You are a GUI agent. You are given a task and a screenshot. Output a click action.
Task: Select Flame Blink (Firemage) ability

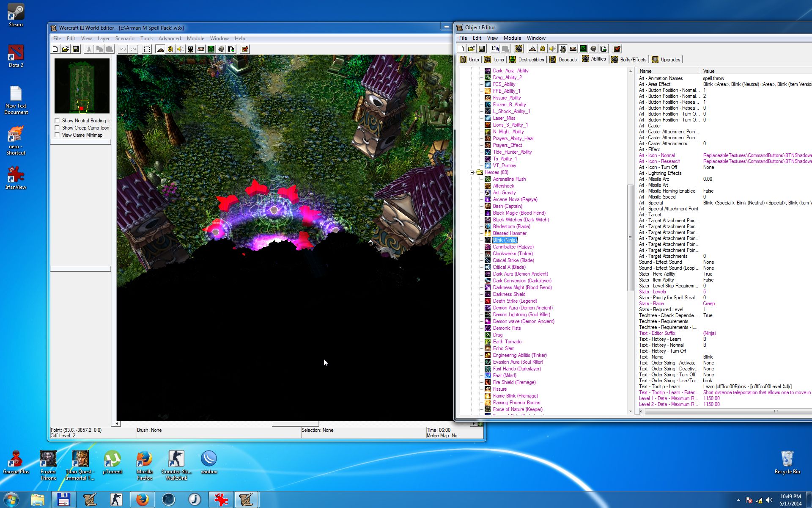(x=515, y=396)
